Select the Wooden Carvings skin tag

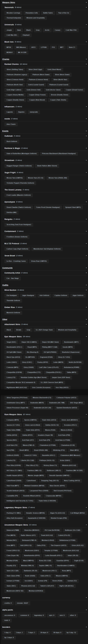[13, 13]
